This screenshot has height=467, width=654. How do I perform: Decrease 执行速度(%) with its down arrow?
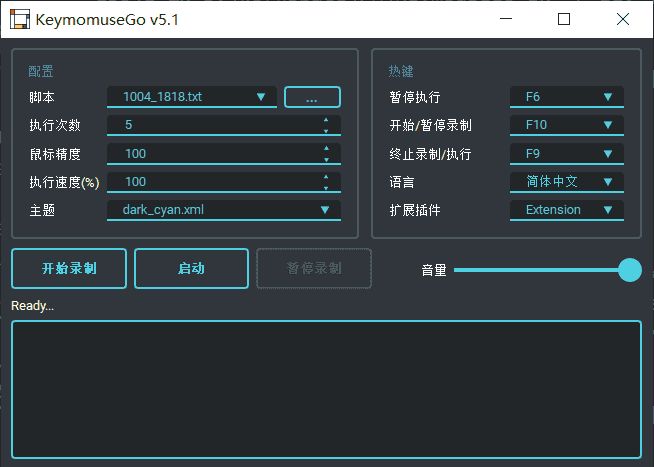(x=326, y=188)
